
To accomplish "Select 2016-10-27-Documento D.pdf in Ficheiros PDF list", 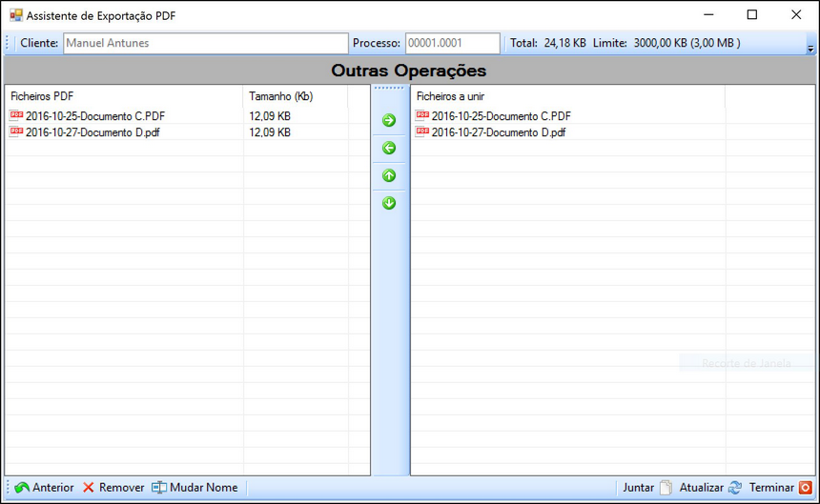I will (92, 132).
